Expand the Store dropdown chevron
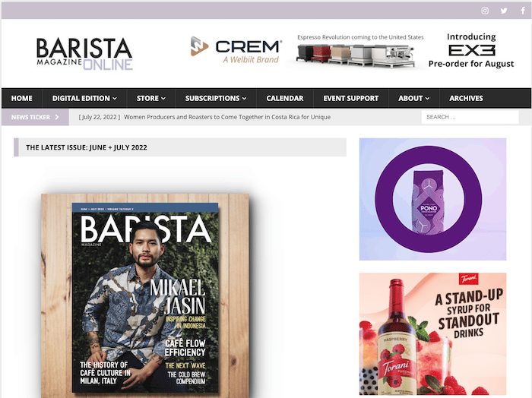532x398 pixels. click(163, 98)
